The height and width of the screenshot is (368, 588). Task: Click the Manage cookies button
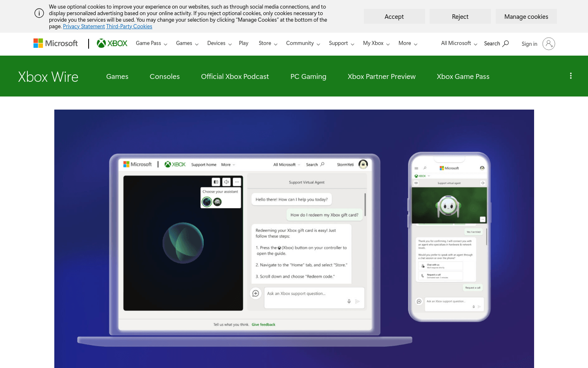click(526, 16)
